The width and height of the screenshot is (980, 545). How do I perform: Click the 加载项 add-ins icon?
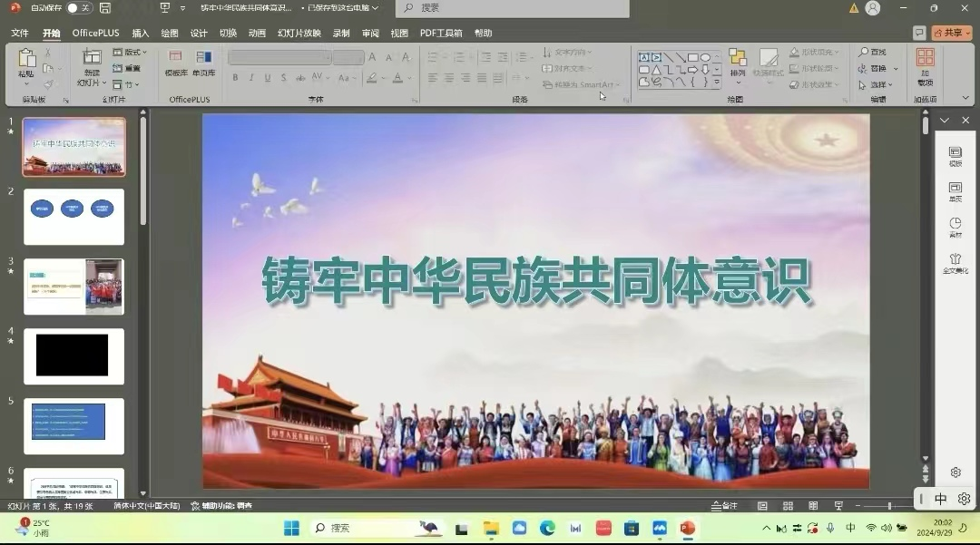click(925, 66)
